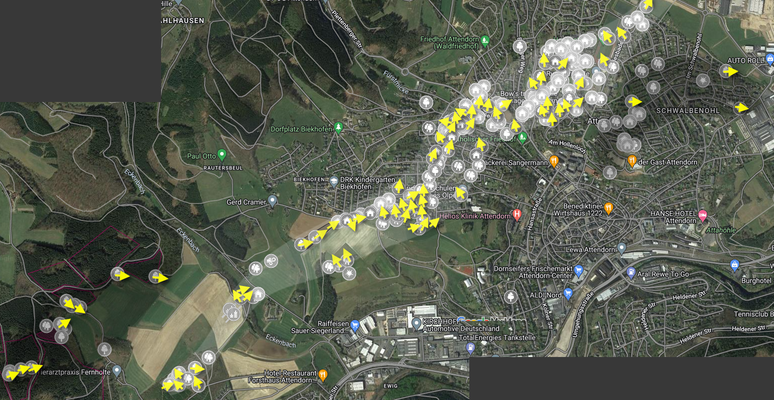Click the RAUTERSBEUL place label

(x=223, y=168)
